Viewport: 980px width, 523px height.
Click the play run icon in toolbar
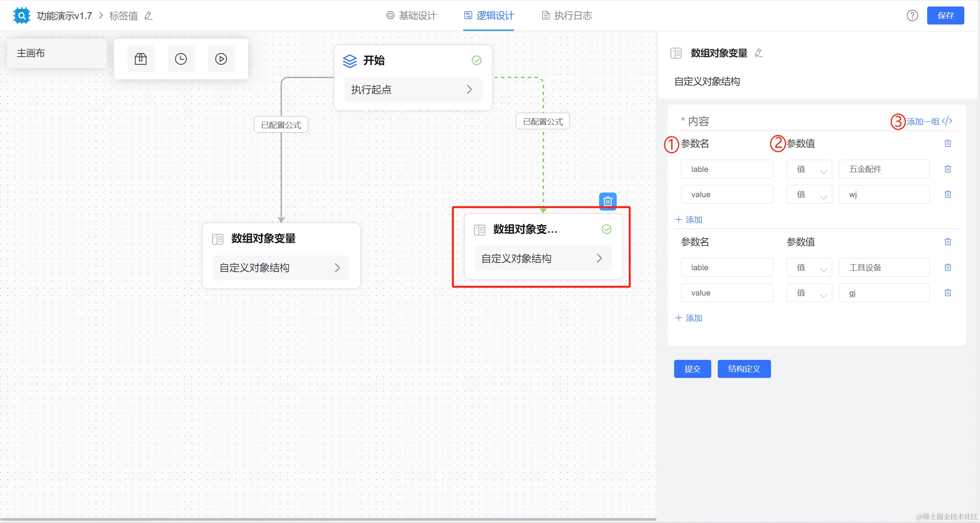pyautogui.click(x=221, y=59)
